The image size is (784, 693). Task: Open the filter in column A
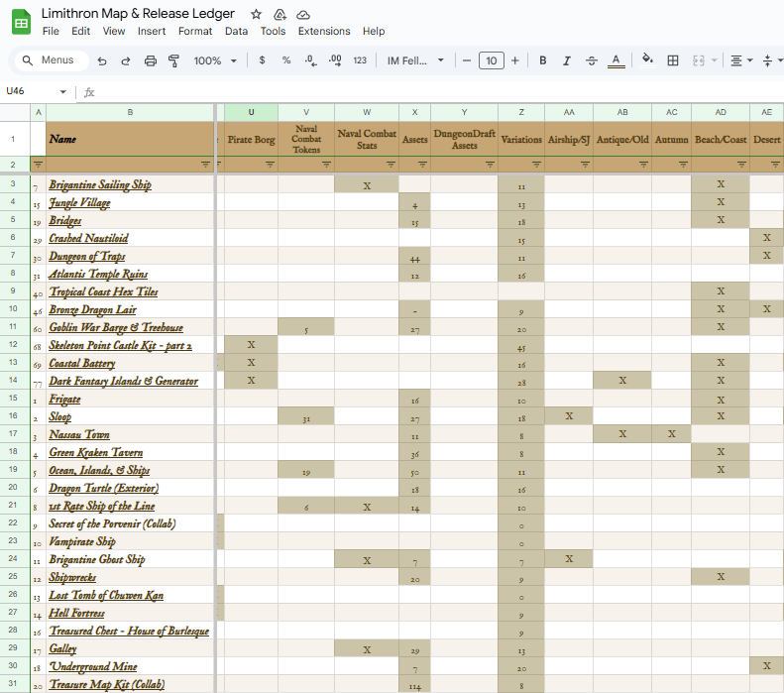[x=38, y=165]
